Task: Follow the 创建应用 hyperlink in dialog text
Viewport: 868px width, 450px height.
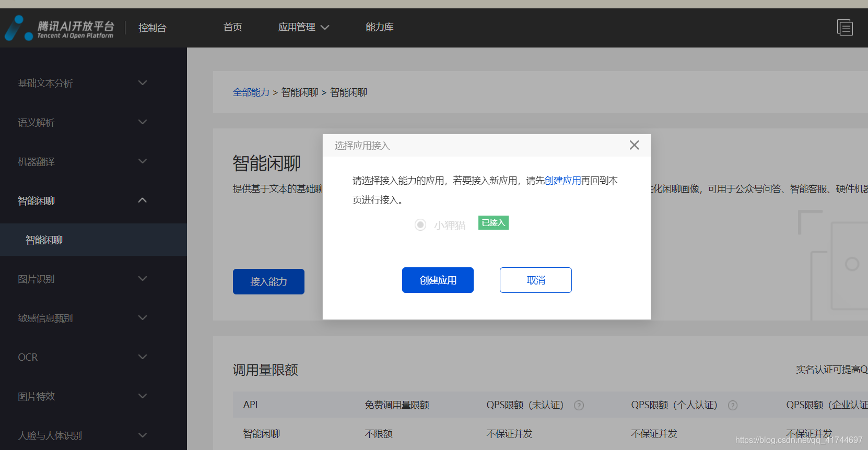Action: click(562, 181)
